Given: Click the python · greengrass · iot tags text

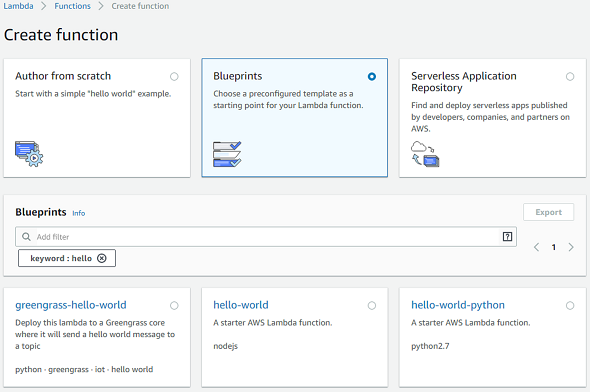Looking at the screenshot, I should tap(84, 369).
